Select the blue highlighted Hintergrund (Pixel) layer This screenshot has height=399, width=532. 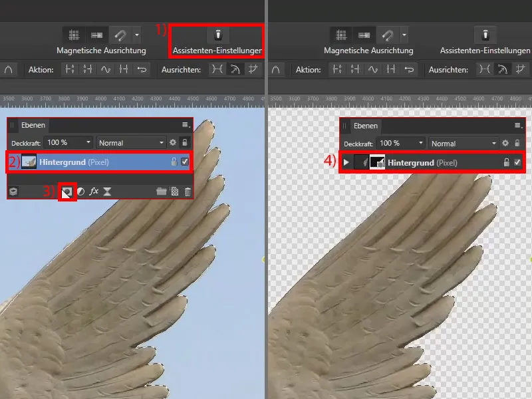[99, 162]
